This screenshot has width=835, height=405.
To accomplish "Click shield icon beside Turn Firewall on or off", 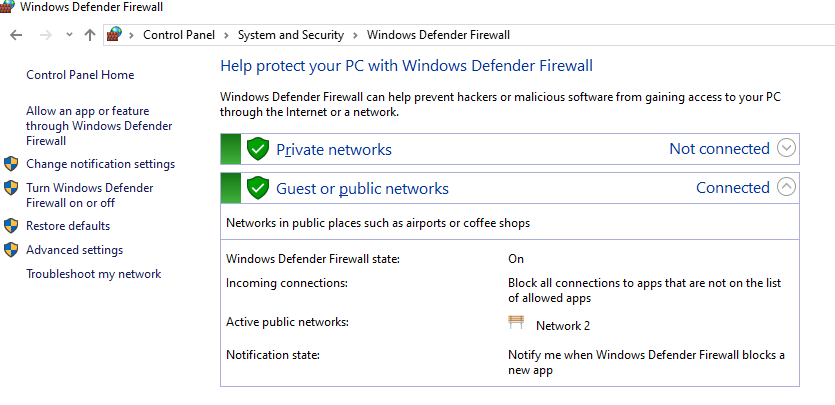I will coord(11,188).
